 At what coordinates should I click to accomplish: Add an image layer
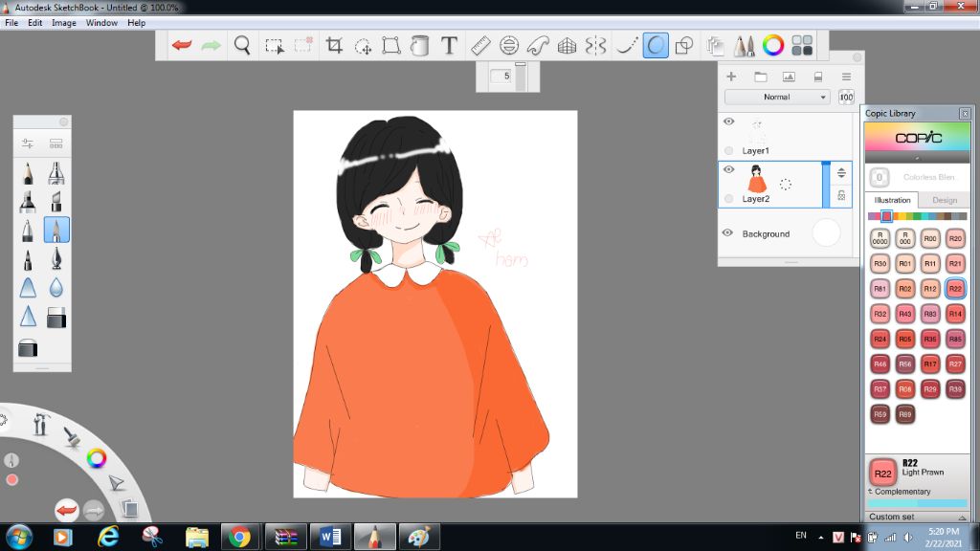click(x=789, y=77)
